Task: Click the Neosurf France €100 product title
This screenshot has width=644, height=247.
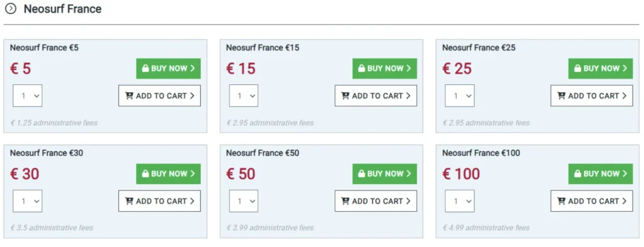Action: coord(481,153)
